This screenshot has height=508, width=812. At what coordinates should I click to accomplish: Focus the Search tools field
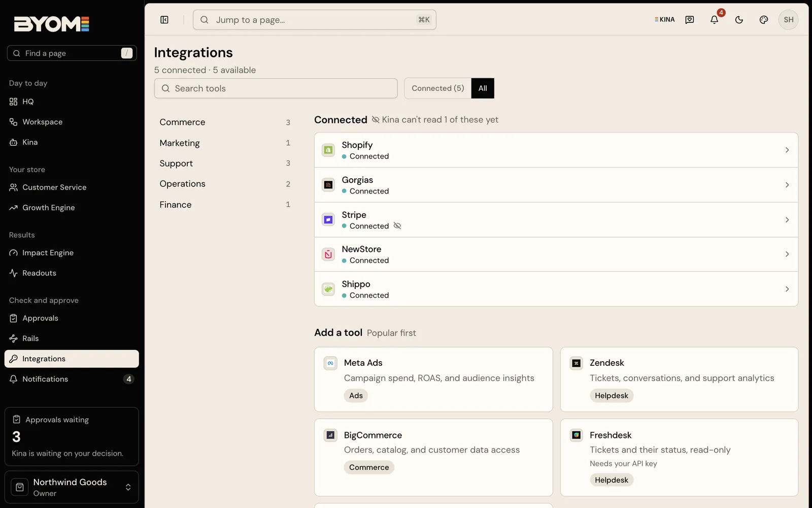pos(276,88)
